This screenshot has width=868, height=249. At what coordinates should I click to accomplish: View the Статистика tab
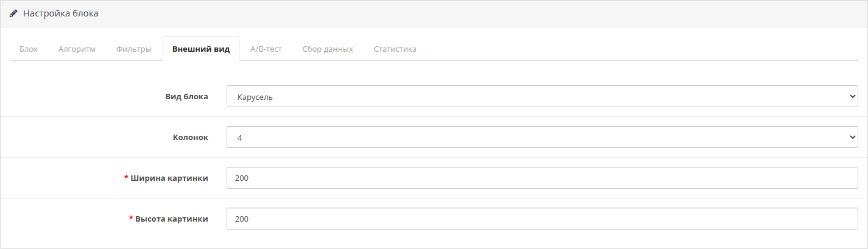(395, 49)
